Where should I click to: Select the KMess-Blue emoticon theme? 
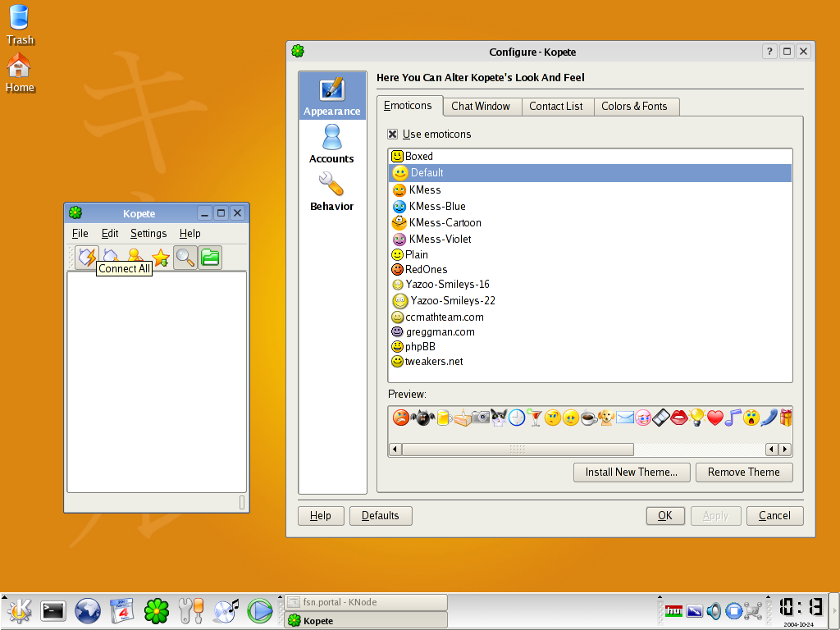[591, 206]
